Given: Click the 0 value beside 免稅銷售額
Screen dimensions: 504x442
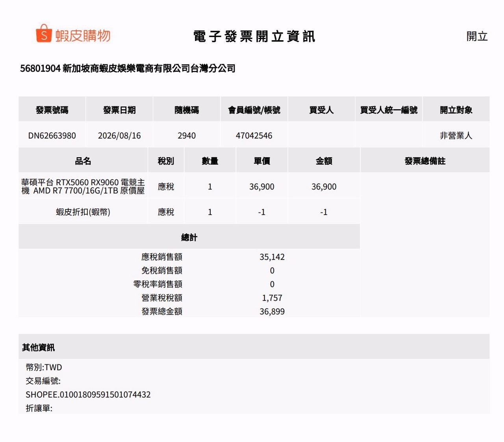Looking at the screenshot, I should [x=272, y=271].
